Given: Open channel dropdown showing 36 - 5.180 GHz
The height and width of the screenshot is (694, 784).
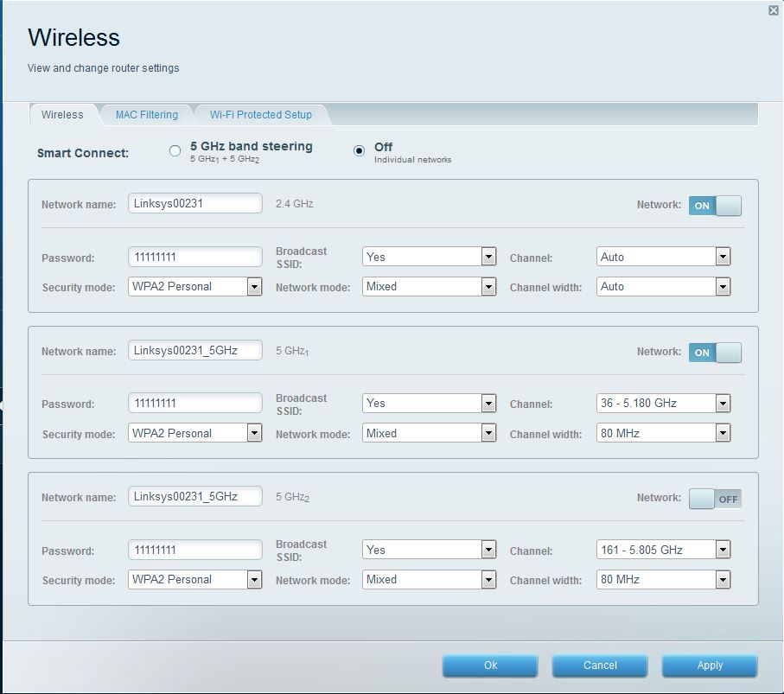Looking at the screenshot, I should [664, 404].
